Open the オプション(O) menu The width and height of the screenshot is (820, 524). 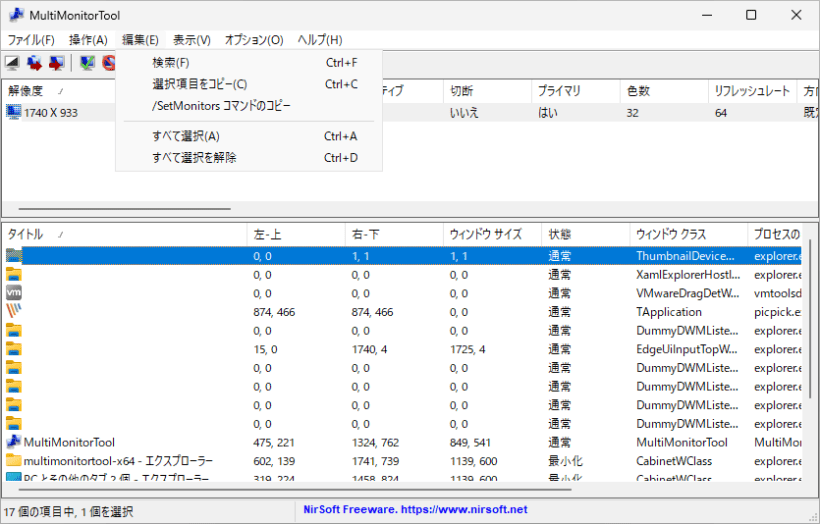pyautogui.click(x=254, y=40)
